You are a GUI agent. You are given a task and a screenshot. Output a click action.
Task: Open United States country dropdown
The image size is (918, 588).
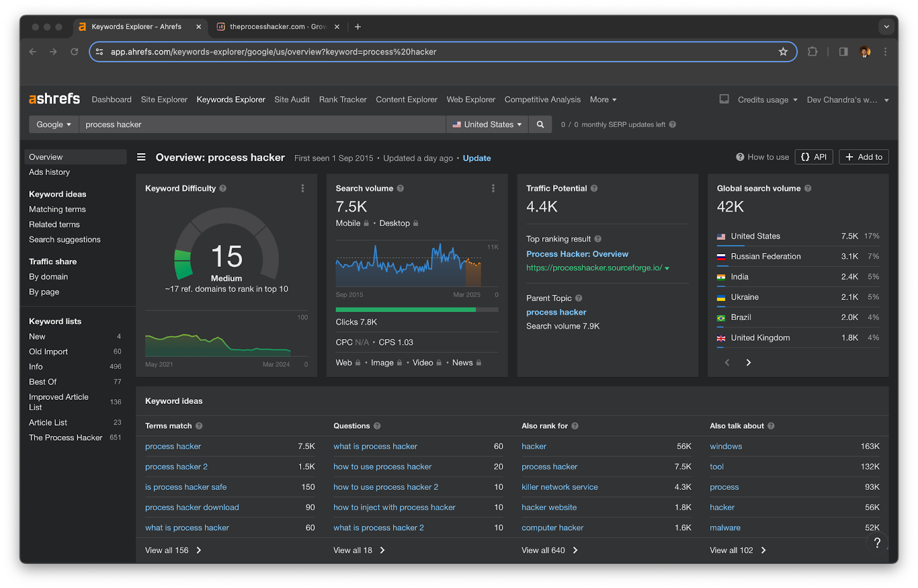coord(487,124)
